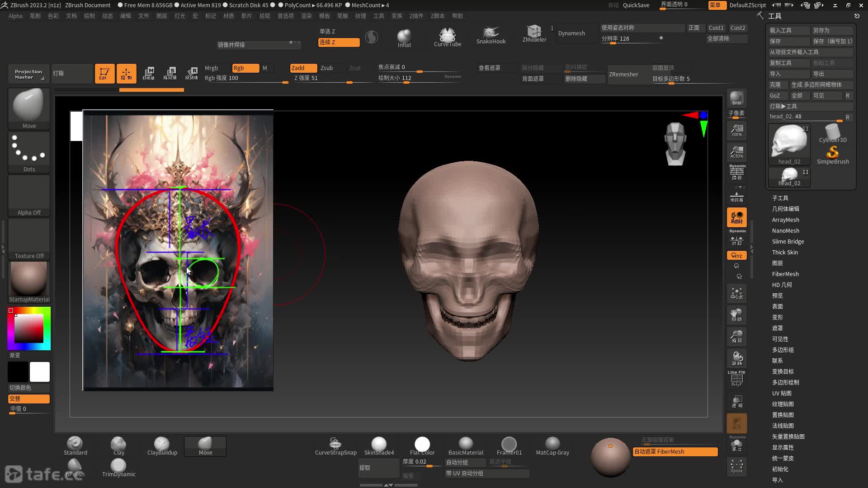
Task: Expand the 遮罩 masking section
Action: click(x=777, y=328)
